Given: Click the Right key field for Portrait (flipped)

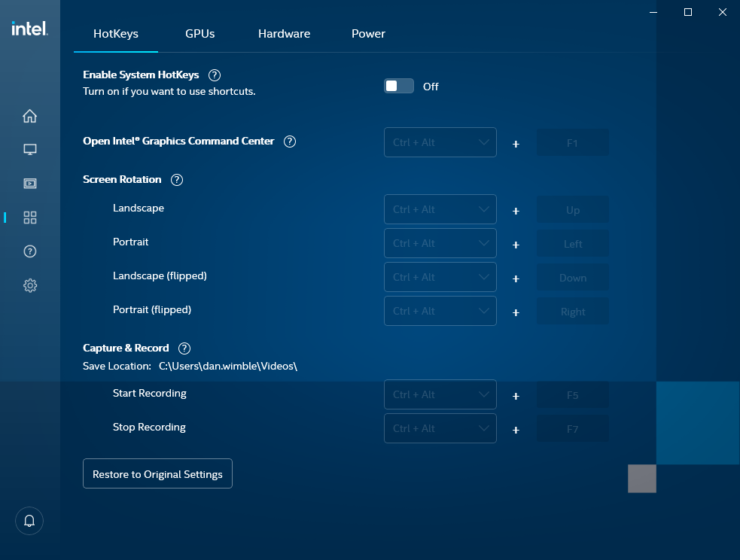Looking at the screenshot, I should click(x=572, y=312).
